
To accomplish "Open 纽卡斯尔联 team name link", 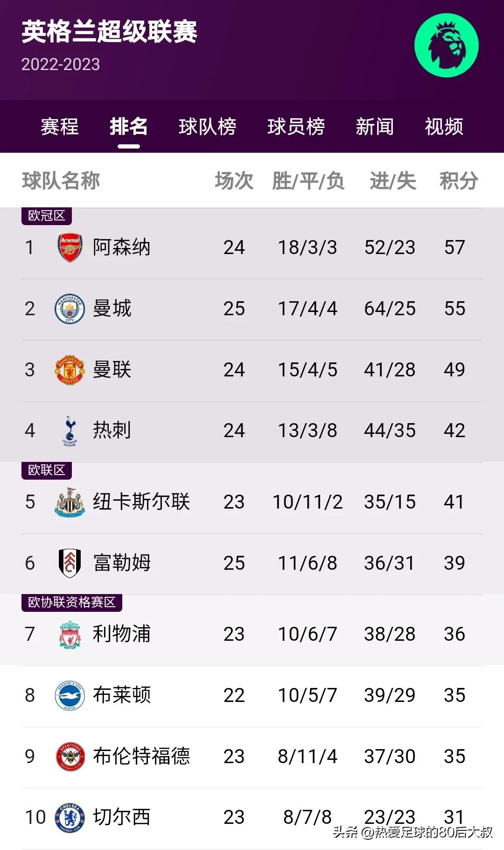I will [141, 502].
